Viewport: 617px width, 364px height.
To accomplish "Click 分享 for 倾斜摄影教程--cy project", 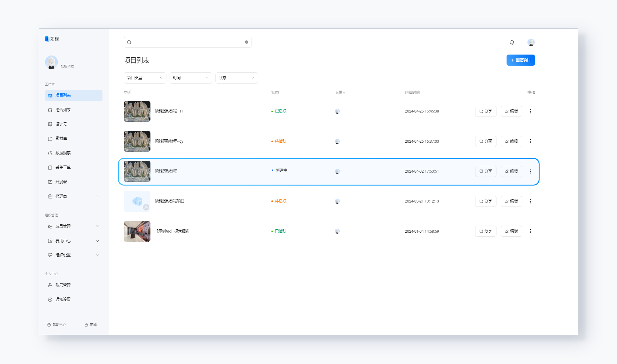I will pyautogui.click(x=486, y=141).
